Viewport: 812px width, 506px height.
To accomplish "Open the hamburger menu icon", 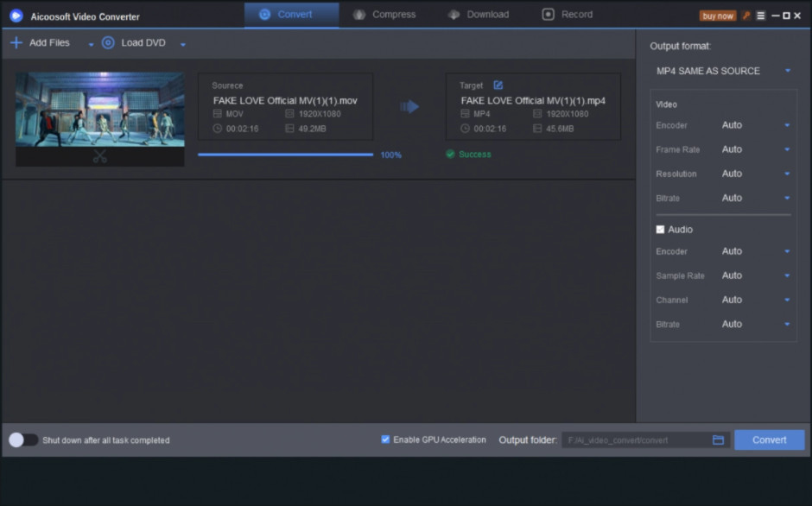I will tap(761, 16).
